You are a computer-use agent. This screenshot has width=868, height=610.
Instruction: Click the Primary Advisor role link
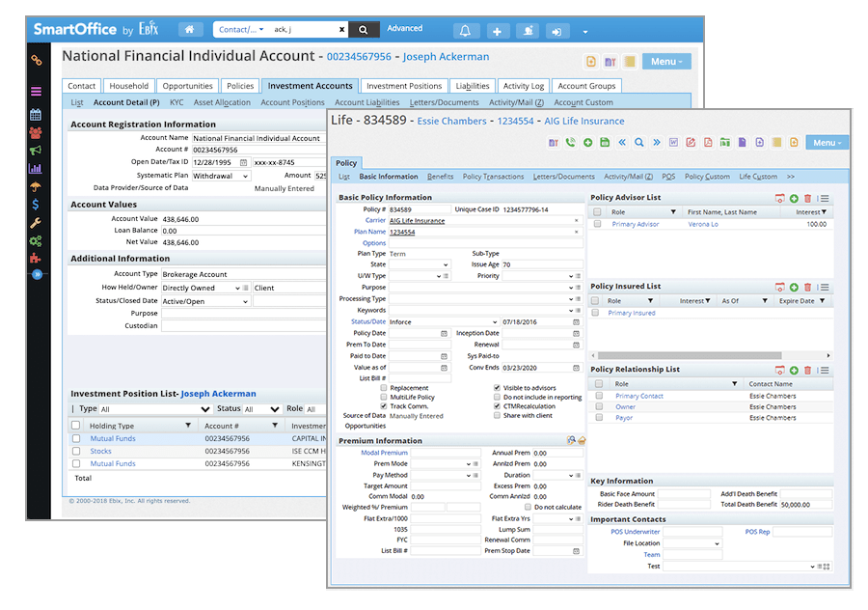635,224
